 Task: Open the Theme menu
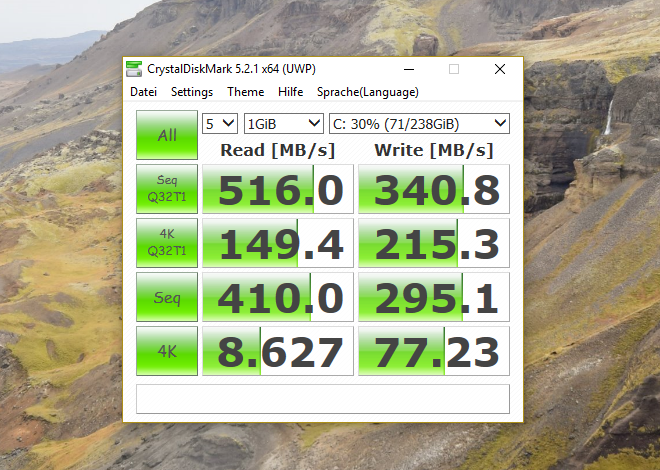(x=245, y=92)
